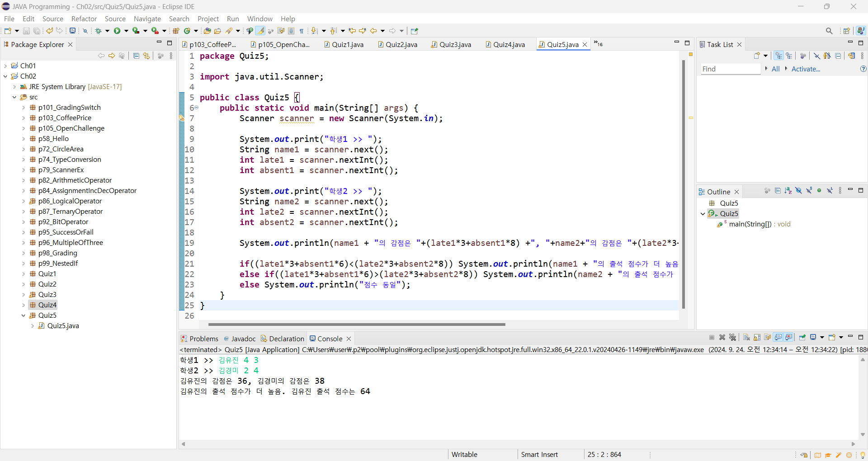Collapse the Ch02 project
The image size is (868, 461).
(x=5, y=76)
